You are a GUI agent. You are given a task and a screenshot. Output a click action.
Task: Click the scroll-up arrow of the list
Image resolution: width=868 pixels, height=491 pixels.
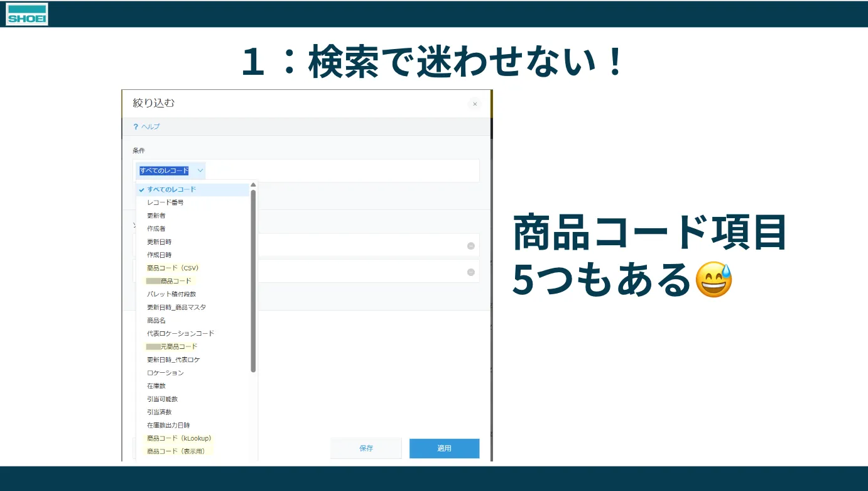[253, 185]
